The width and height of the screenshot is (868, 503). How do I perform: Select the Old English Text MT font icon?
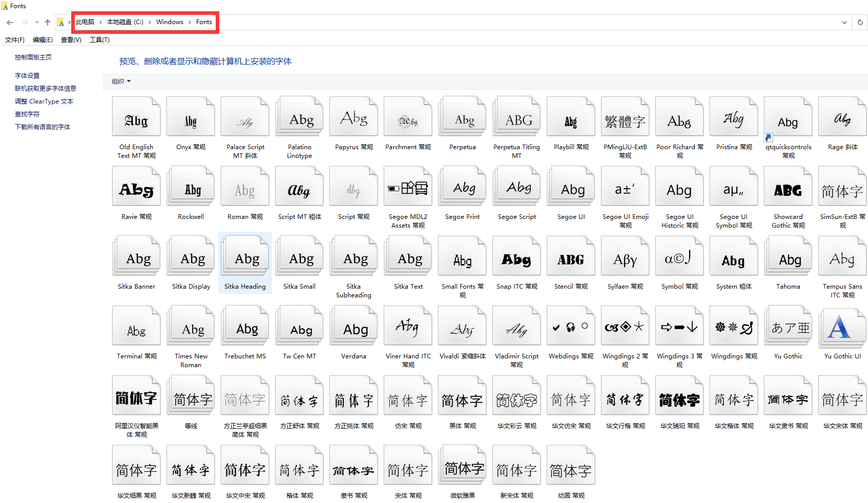(x=136, y=116)
